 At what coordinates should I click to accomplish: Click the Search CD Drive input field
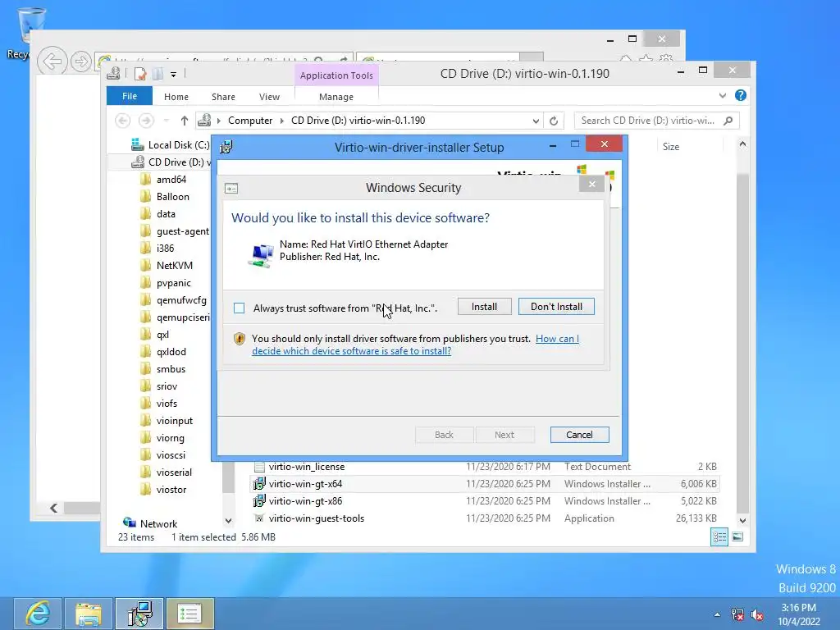coord(657,121)
